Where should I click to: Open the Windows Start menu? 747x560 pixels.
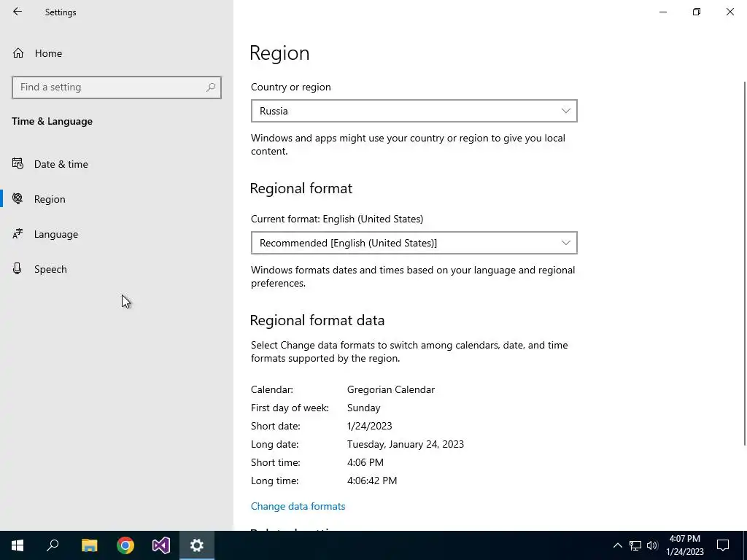tap(18, 545)
